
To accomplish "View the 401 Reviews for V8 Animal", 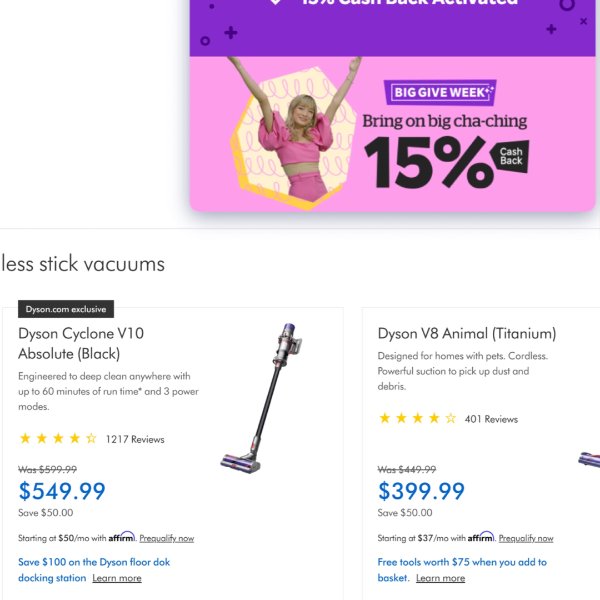I will click(x=491, y=419).
